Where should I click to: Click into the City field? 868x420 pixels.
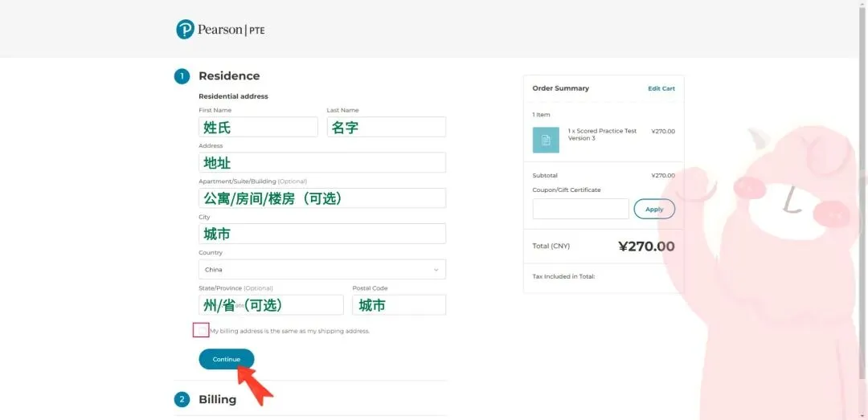click(x=322, y=234)
